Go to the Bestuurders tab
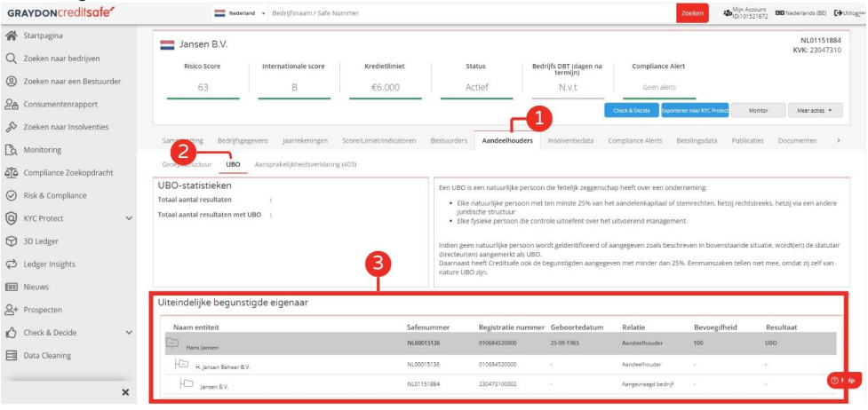The width and height of the screenshot is (868, 410). [x=449, y=140]
